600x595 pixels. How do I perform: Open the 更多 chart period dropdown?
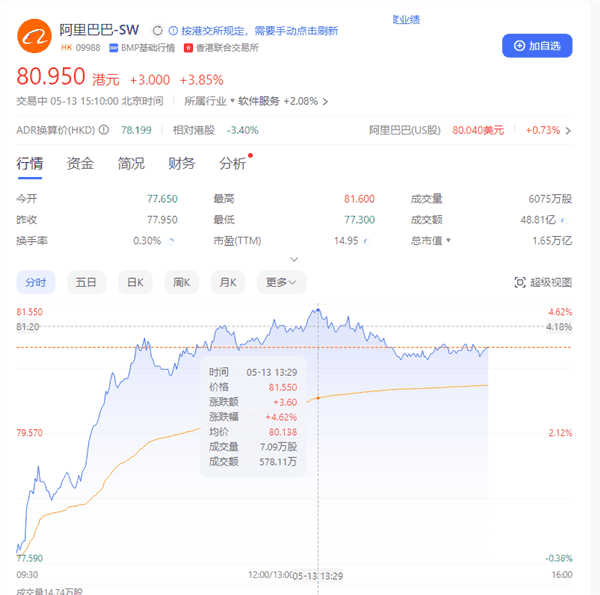coord(281,282)
